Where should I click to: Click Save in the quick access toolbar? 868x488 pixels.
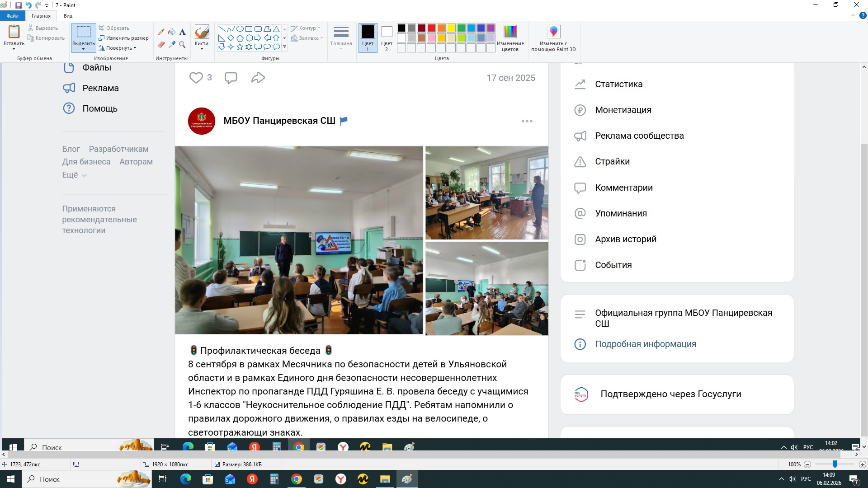[18, 5]
